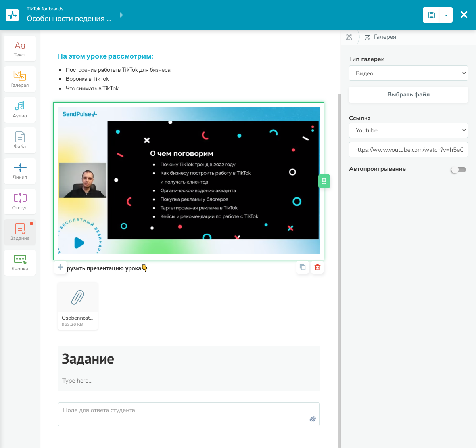This screenshot has height=448, width=476.
Task: Open the Youtube link source dropdown
Action: click(409, 130)
